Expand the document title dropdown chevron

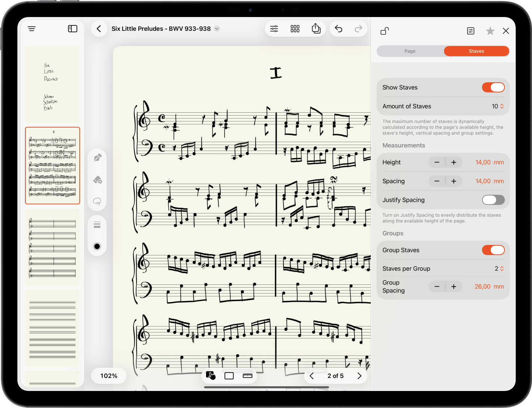coord(217,29)
